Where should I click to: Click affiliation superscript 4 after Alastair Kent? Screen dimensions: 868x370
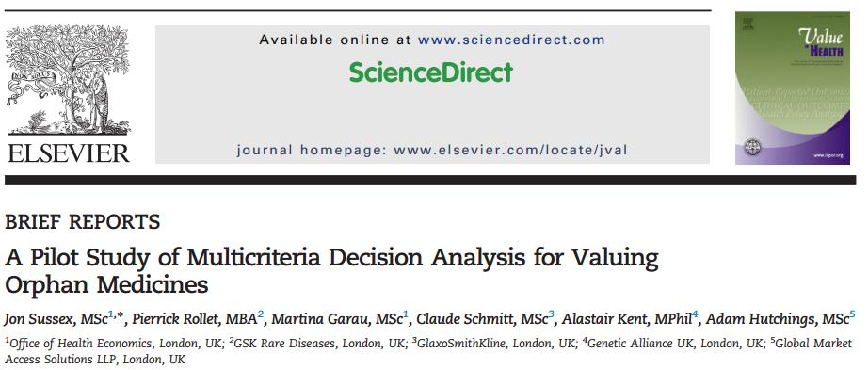coord(695,314)
